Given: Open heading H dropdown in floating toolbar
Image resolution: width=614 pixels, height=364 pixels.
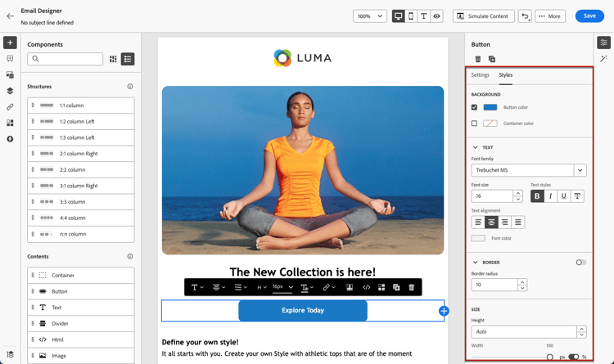Looking at the screenshot, I should (x=262, y=287).
